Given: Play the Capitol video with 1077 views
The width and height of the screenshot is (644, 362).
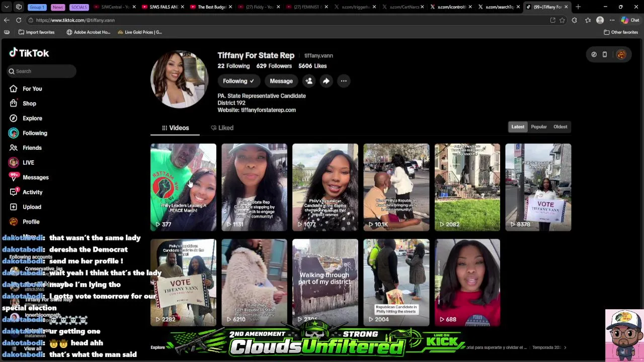Looking at the screenshot, I should pos(325,187).
